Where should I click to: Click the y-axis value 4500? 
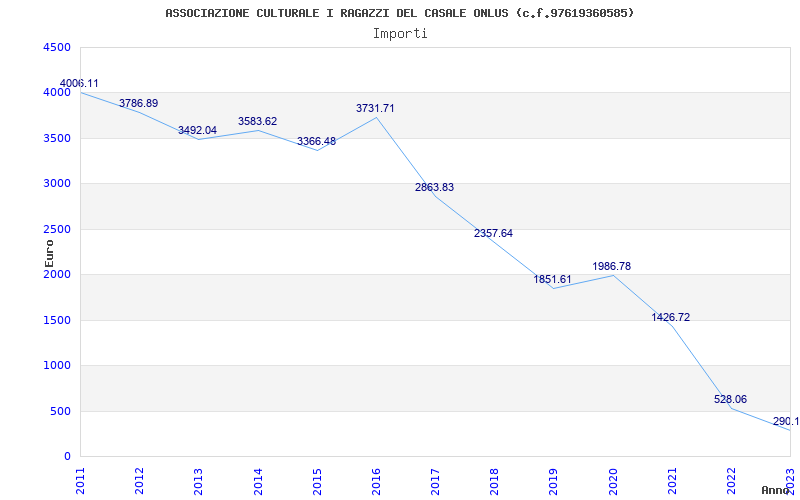click(57, 47)
